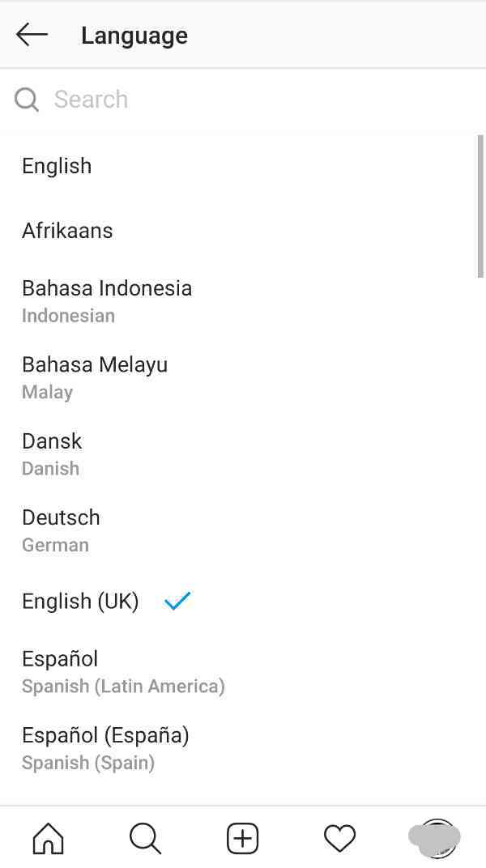486x868 pixels.
Task: Tap the blue checkmark beside English (UK)
Action: (x=177, y=601)
